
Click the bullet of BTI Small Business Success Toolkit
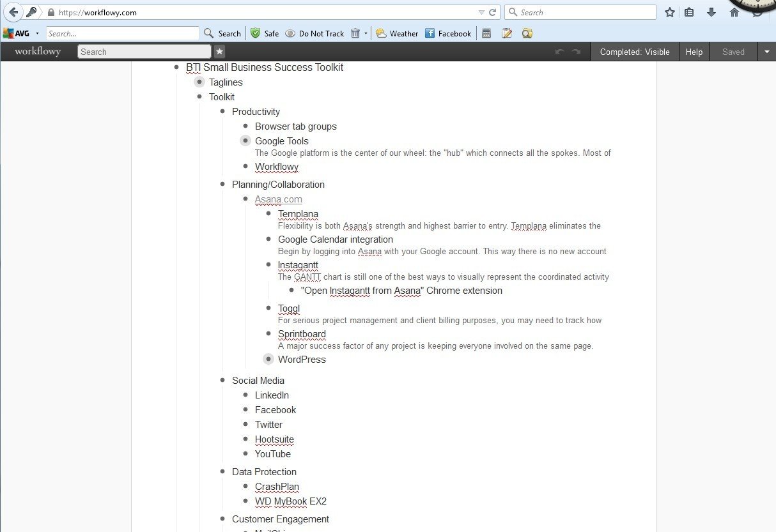point(176,67)
